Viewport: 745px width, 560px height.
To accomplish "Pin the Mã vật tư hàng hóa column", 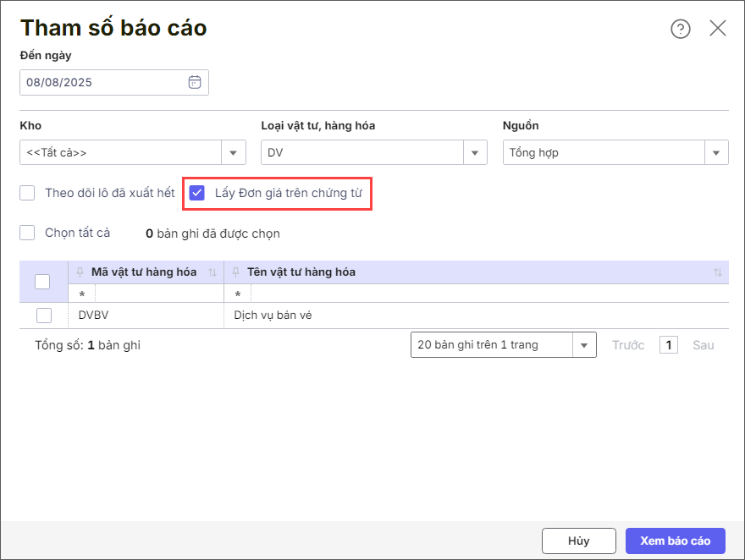I will [80, 272].
